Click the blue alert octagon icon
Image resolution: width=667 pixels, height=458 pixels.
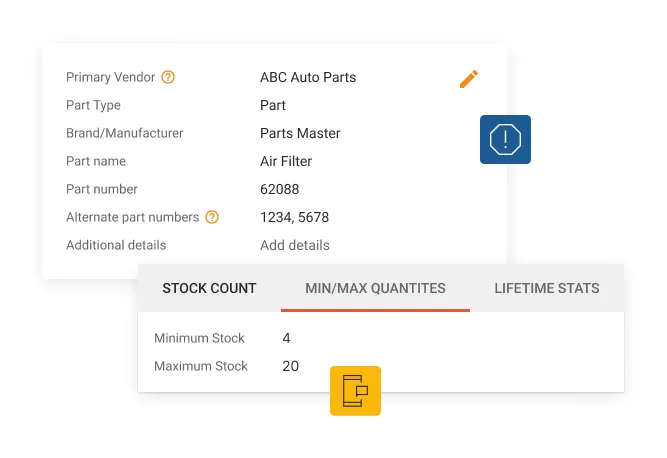[505, 139]
